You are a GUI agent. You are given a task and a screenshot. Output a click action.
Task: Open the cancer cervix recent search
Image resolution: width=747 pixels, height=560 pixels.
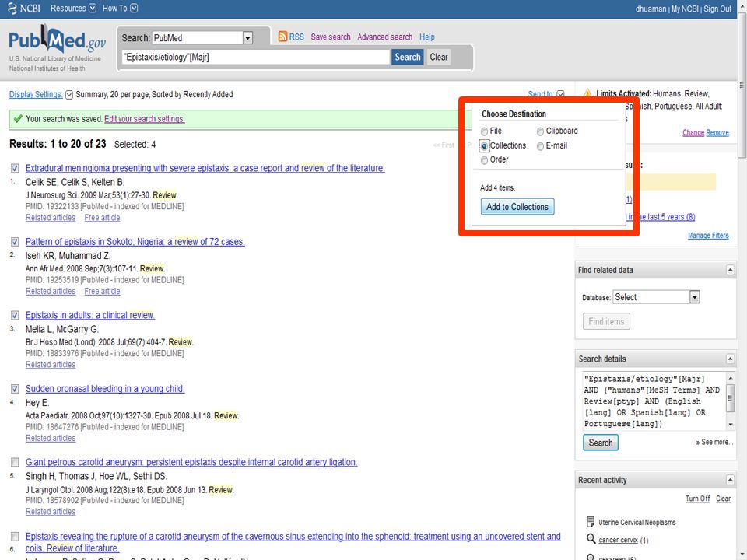[618, 540]
